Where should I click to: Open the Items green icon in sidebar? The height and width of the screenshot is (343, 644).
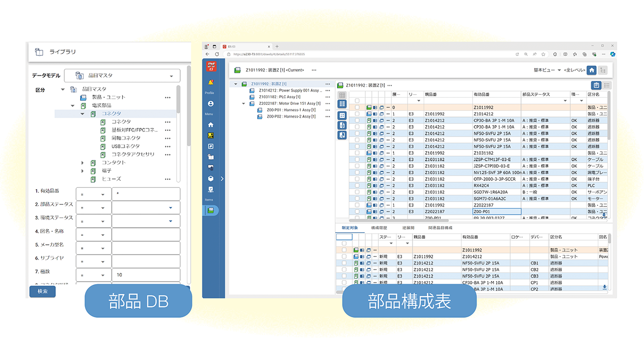tap(210, 211)
